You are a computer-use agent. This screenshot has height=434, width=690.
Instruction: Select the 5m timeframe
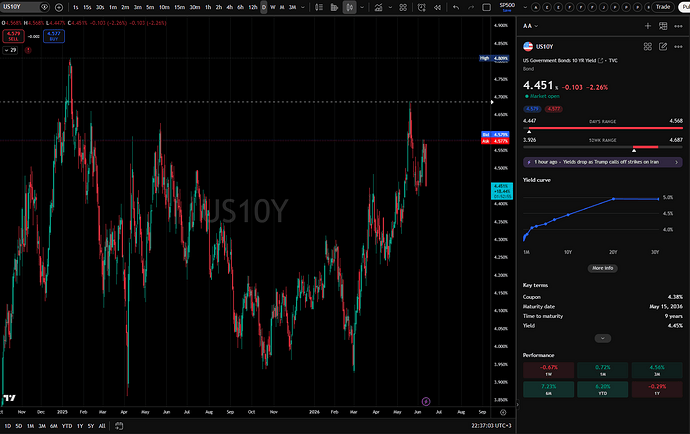(150, 7)
